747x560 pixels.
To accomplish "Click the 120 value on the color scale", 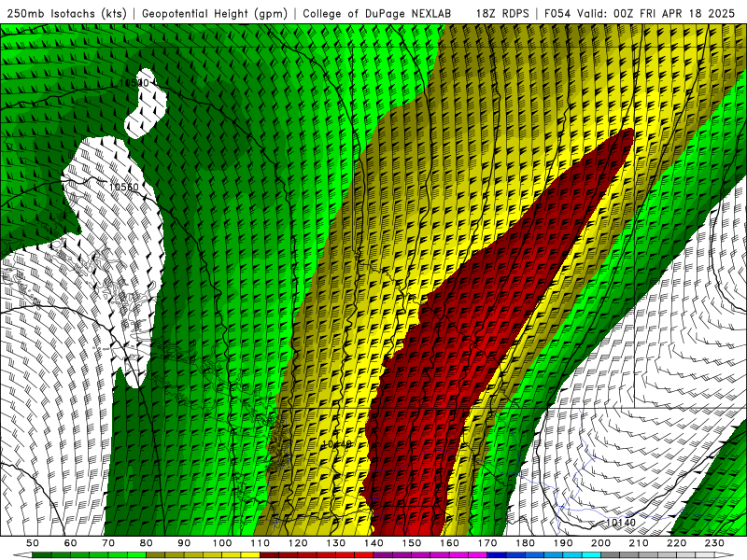I will point(298,543).
